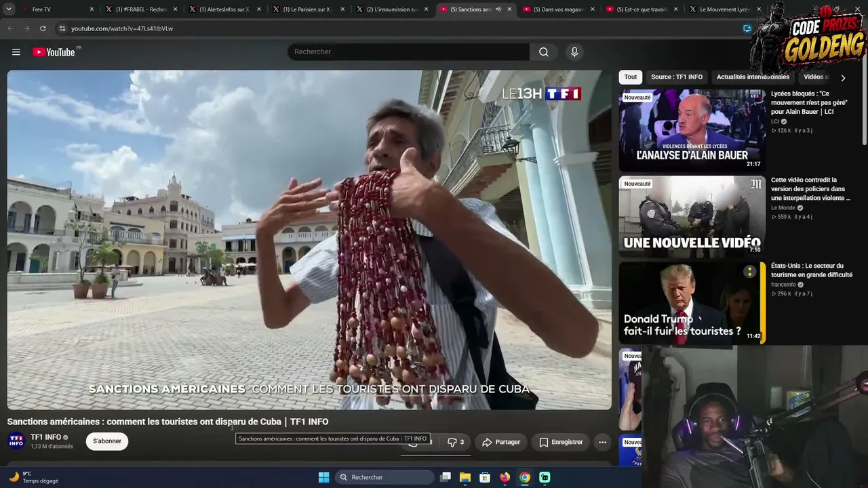Click the main video player
The image size is (868, 488).
309,240
